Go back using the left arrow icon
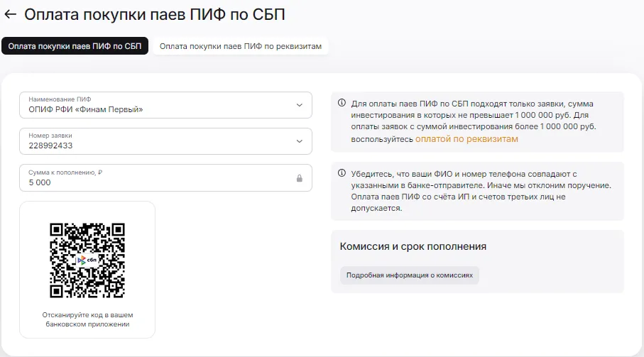Image resolution: width=644 pixels, height=357 pixels. pyautogui.click(x=10, y=14)
